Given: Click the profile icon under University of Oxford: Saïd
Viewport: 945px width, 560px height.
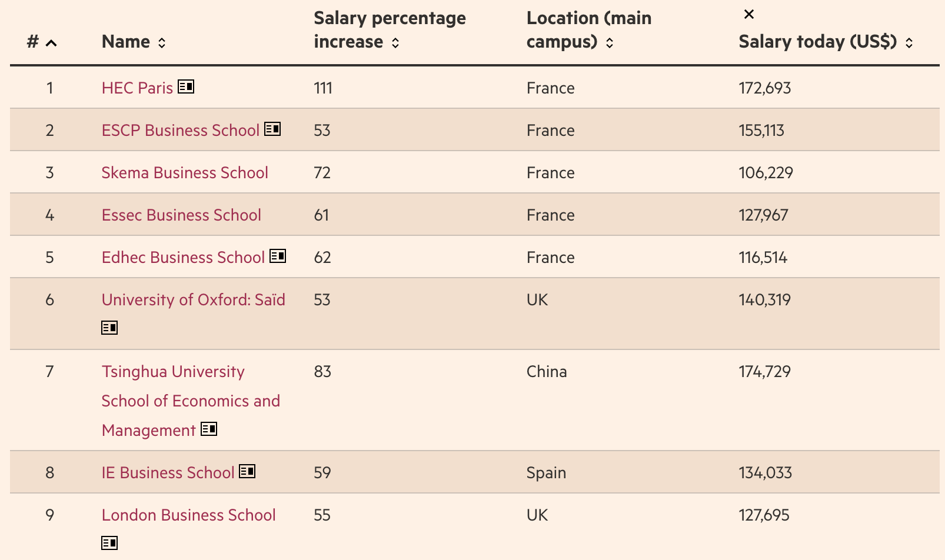Looking at the screenshot, I should point(109,328).
